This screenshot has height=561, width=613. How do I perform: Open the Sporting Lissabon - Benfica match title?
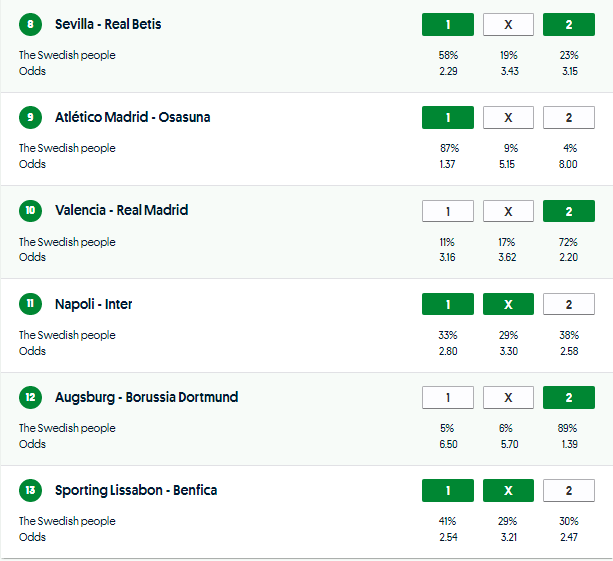tap(136, 491)
